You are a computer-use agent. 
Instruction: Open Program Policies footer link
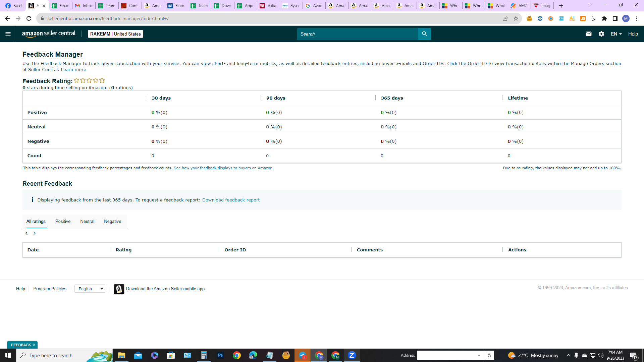tap(50, 289)
